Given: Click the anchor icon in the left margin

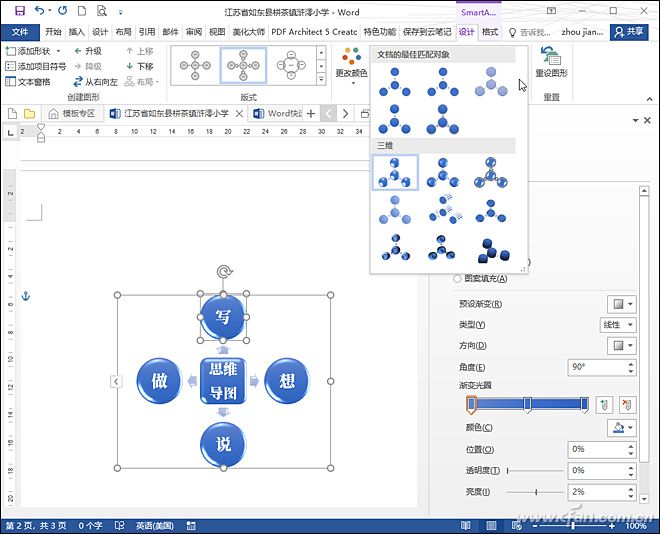Looking at the screenshot, I should click(x=26, y=296).
